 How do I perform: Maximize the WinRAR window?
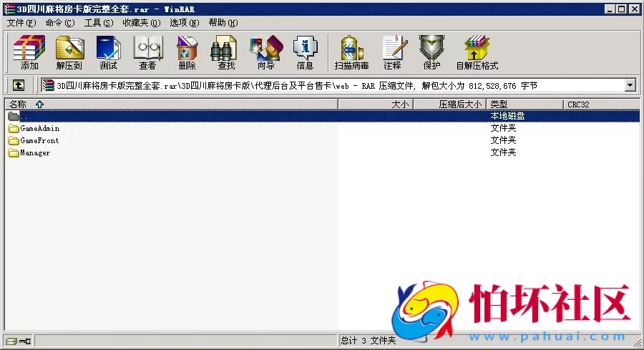tap(622, 9)
